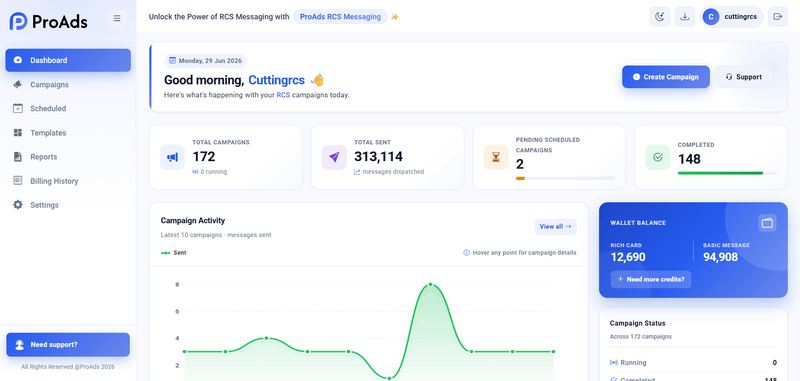Click the calendar icon beside the date
Screen dimensions: 800x381
point(172,61)
